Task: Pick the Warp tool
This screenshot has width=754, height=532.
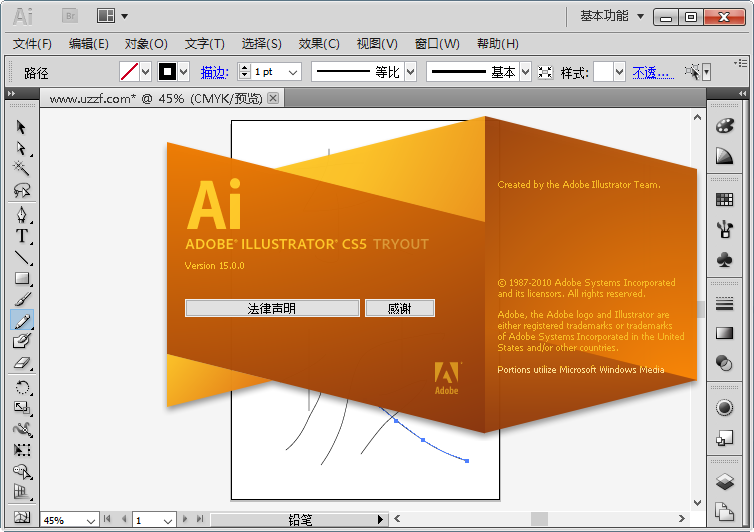Action: (21, 429)
